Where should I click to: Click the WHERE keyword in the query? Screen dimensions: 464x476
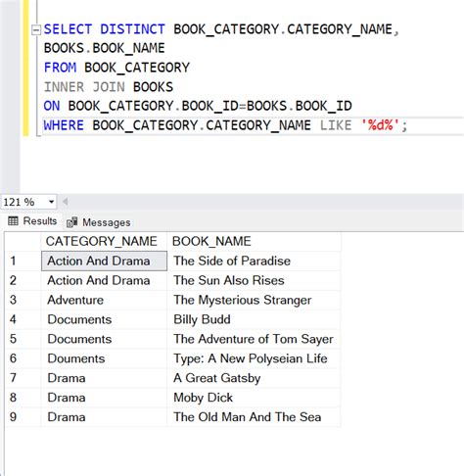click(x=64, y=125)
